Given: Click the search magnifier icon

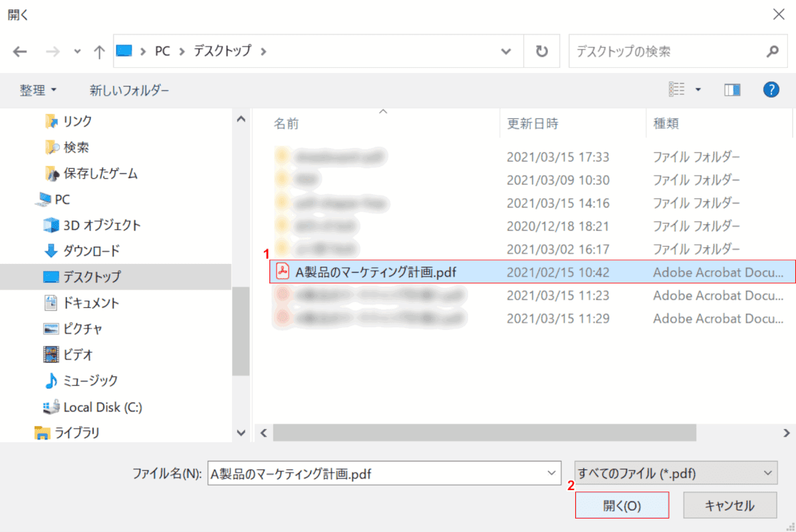Looking at the screenshot, I should pos(773,51).
